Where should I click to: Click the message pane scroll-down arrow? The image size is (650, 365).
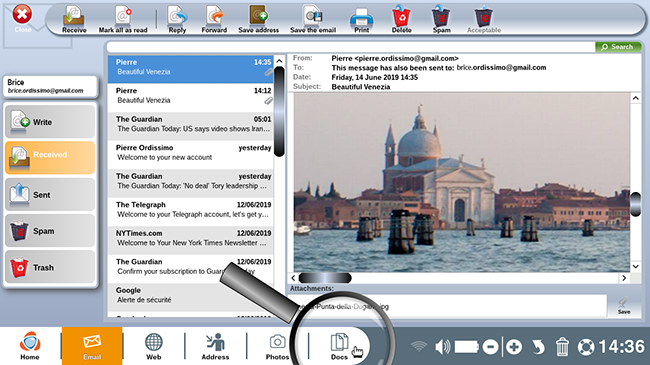(x=635, y=266)
